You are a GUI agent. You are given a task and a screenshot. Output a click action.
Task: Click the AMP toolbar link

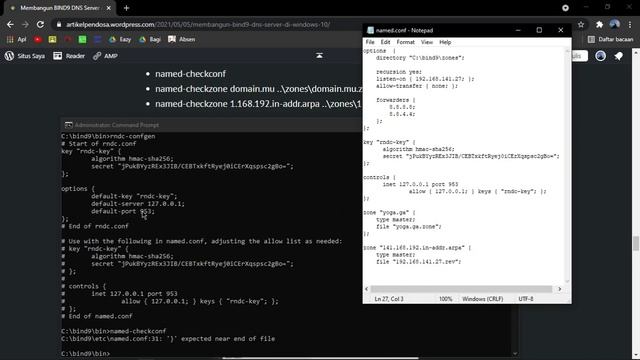pyautogui.click(x=105, y=56)
